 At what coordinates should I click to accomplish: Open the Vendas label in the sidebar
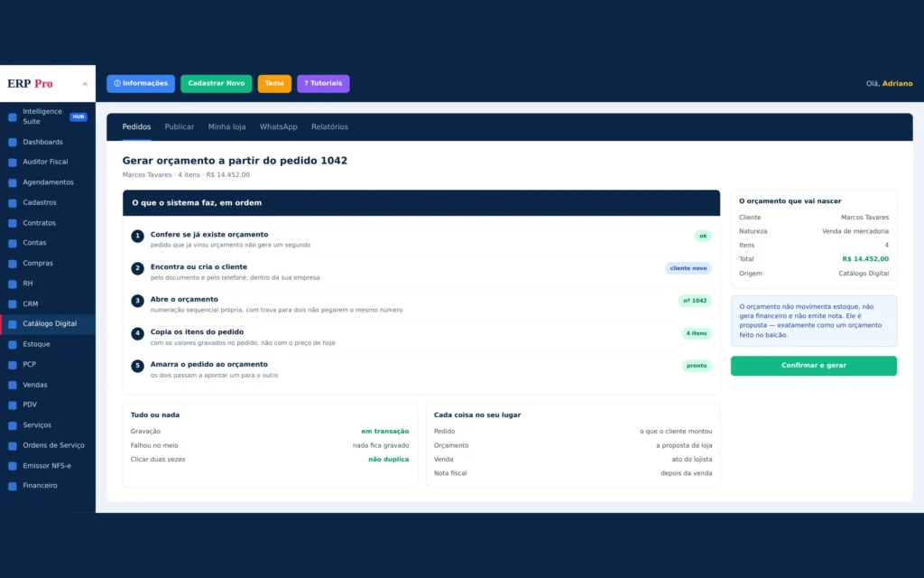pos(35,385)
